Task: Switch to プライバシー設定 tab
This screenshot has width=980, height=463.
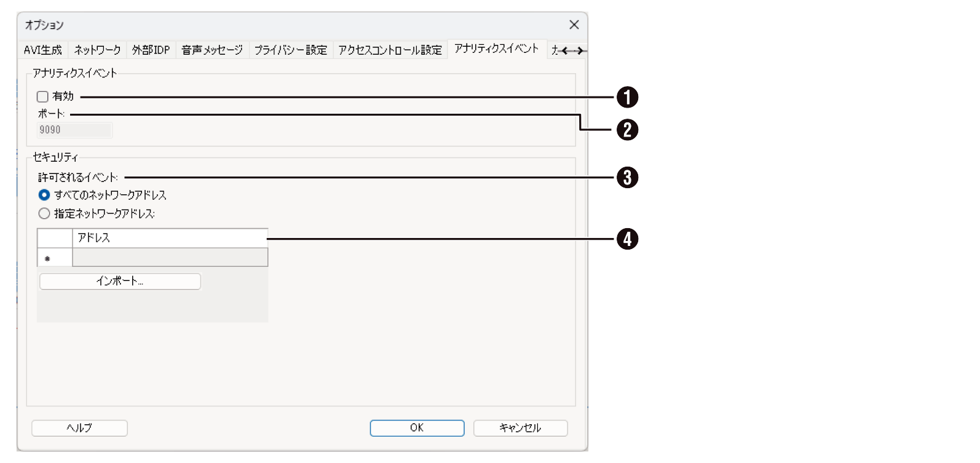Action: 290,50
